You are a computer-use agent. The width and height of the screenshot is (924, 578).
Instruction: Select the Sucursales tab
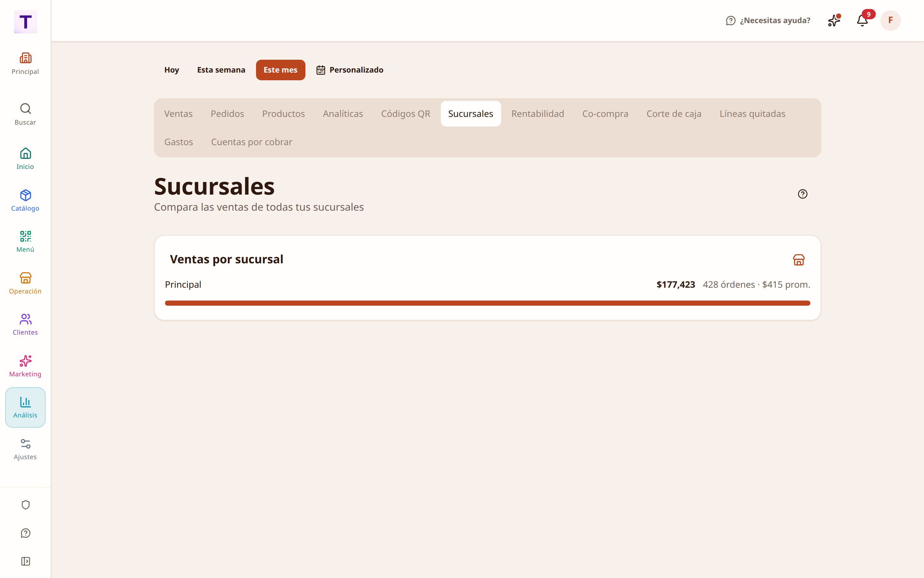click(471, 114)
